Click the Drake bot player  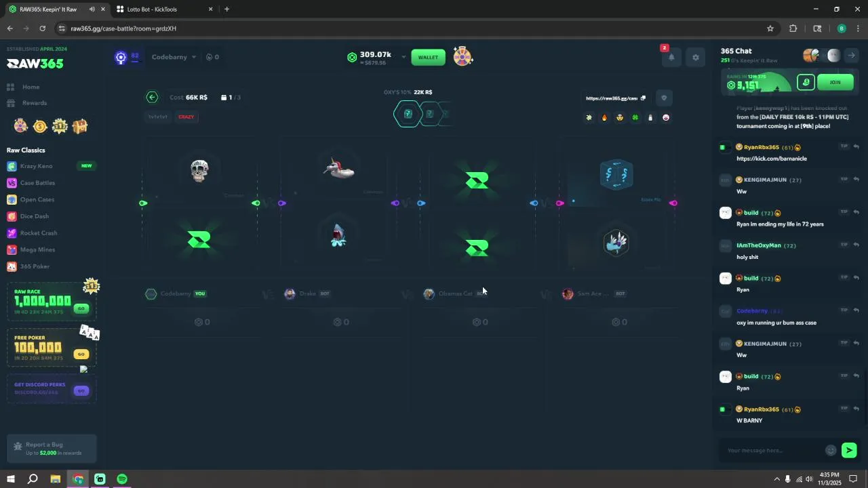[x=307, y=293]
